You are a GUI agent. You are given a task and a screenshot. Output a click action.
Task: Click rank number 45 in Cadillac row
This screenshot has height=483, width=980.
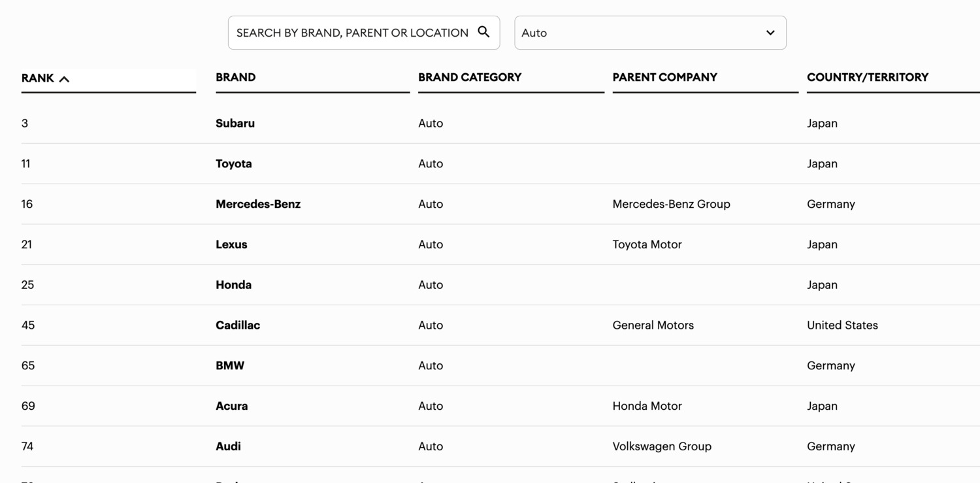tap(28, 325)
